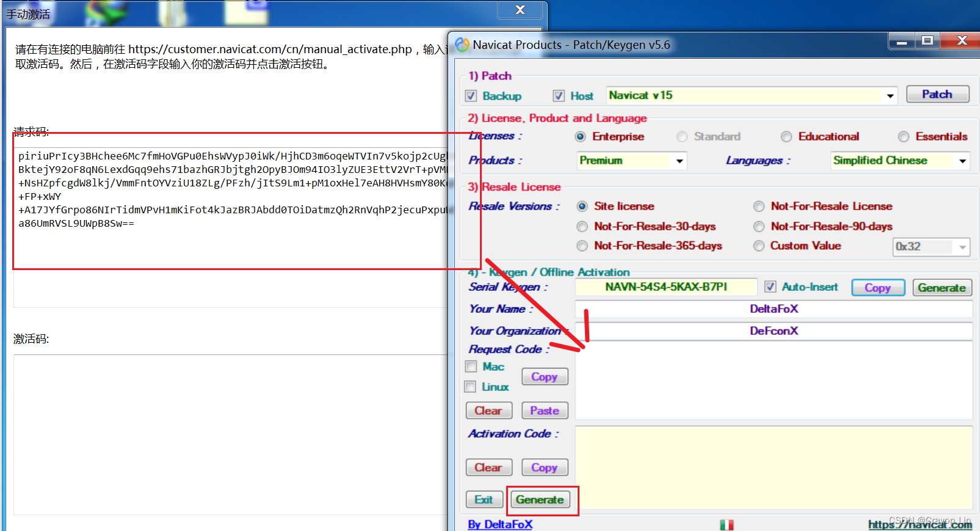
Task: Toggle the Host checkbox
Action: click(559, 96)
